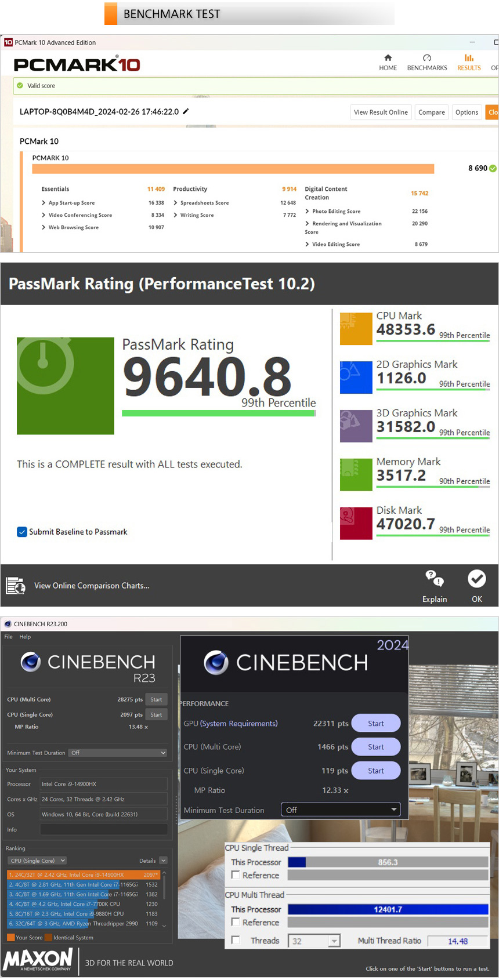Open the Explain question-mark icon

[x=435, y=579]
